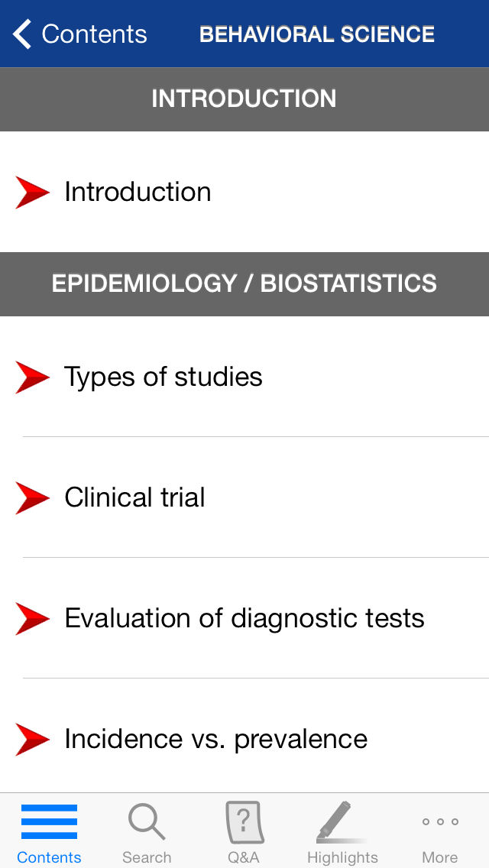Tap the EPIDEMIOLOGY / BIOSTATISTICS header bar
Image resolution: width=489 pixels, height=868 pixels.
[x=244, y=283]
